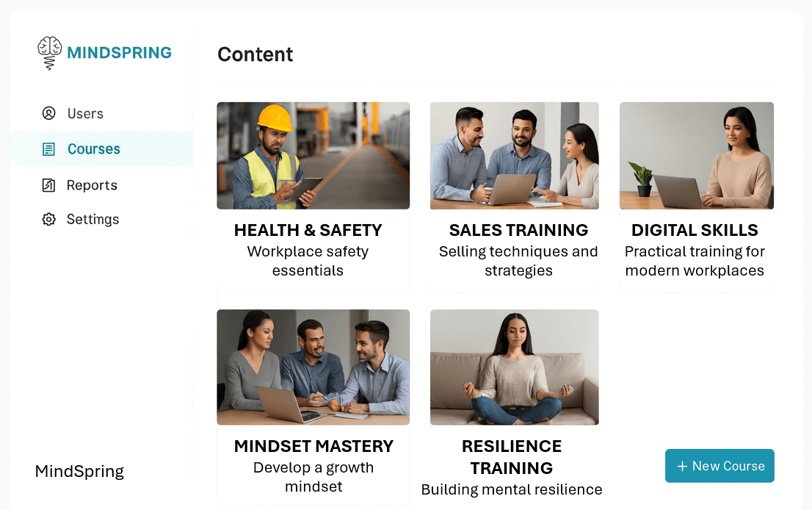Open Health & Safety course thumbnail
812x510 pixels.
pyautogui.click(x=313, y=156)
